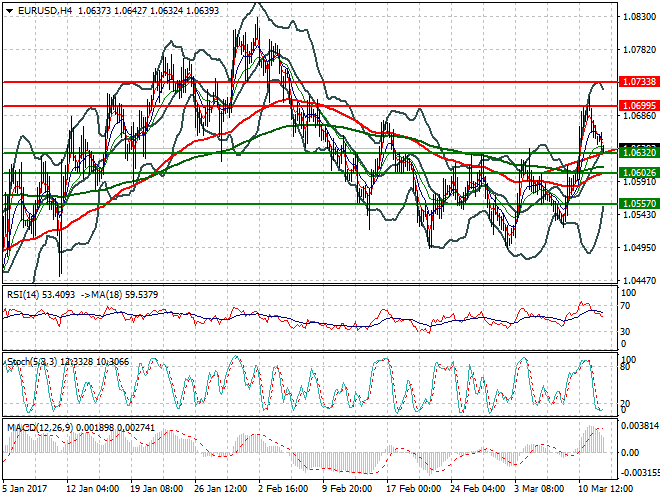Viewport: 660px width, 500px height.
Task: Click the green 1.05570 support level label
Action: [x=639, y=204]
